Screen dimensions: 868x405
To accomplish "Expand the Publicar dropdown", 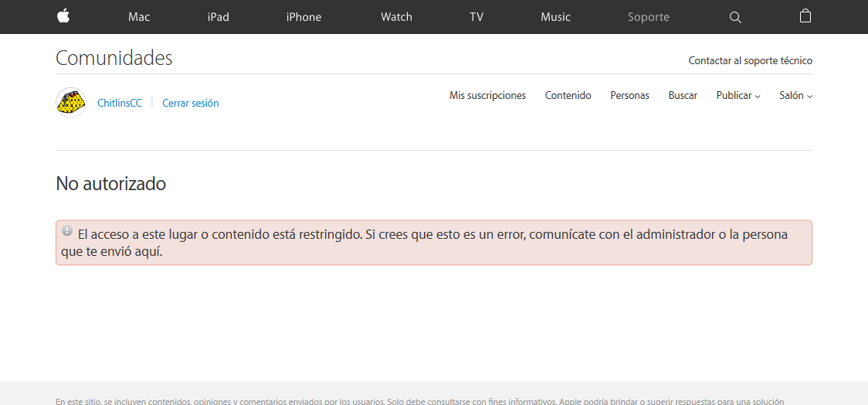I will tap(738, 95).
